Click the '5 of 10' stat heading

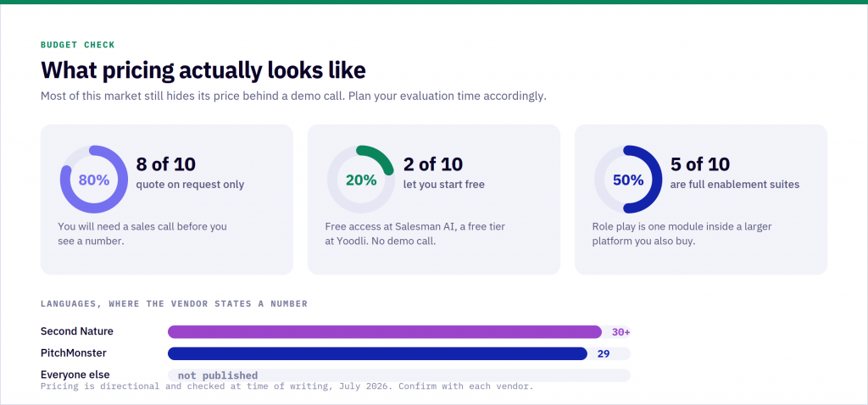pyautogui.click(x=700, y=164)
